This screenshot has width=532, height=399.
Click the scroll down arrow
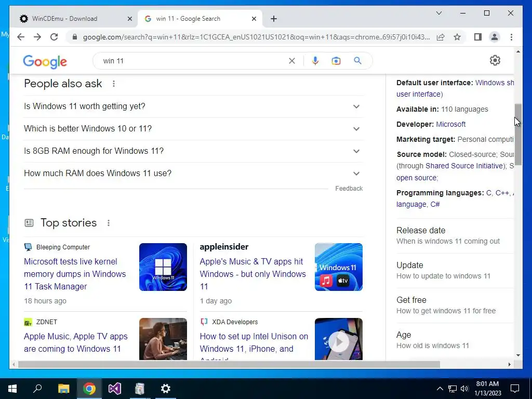[518, 355]
